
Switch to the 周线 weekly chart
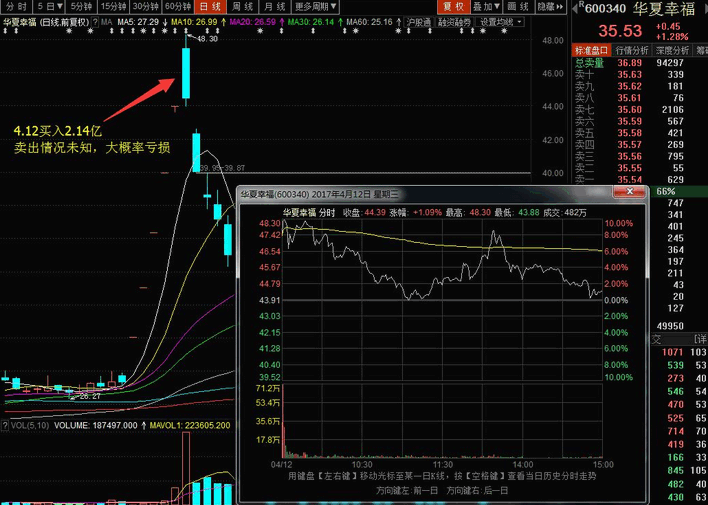pyautogui.click(x=242, y=6)
